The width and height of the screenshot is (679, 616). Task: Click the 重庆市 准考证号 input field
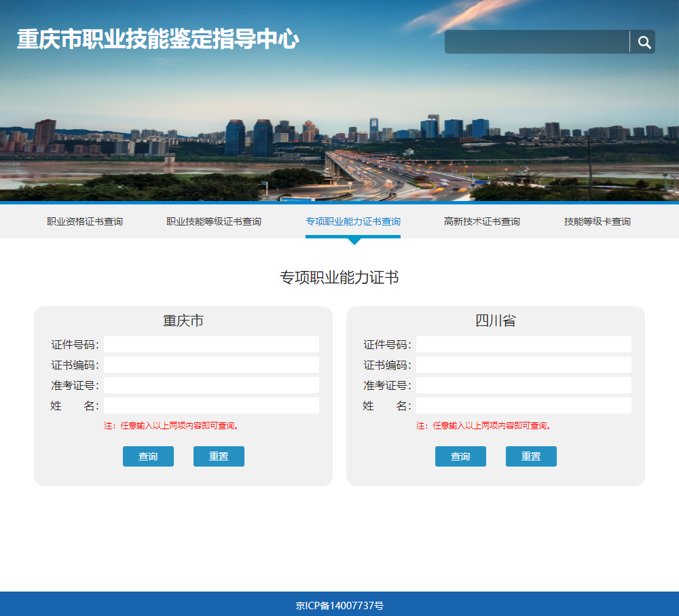pos(211,384)
